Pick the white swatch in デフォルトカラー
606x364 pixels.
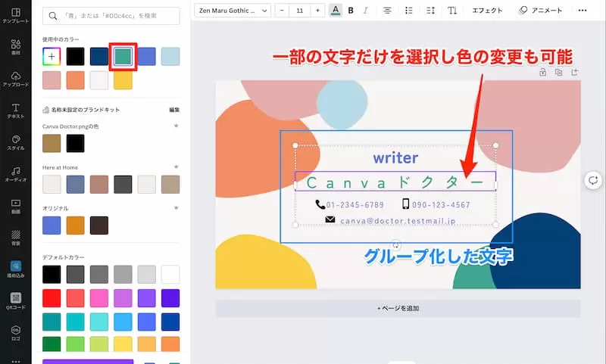coord(170,275)
